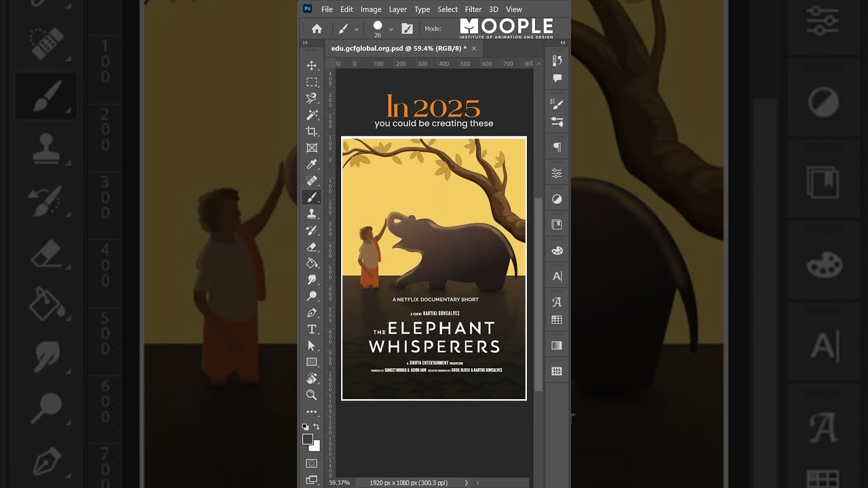
Task: Open the Glyphs grid panel icon
Action: tap(557, 320)
